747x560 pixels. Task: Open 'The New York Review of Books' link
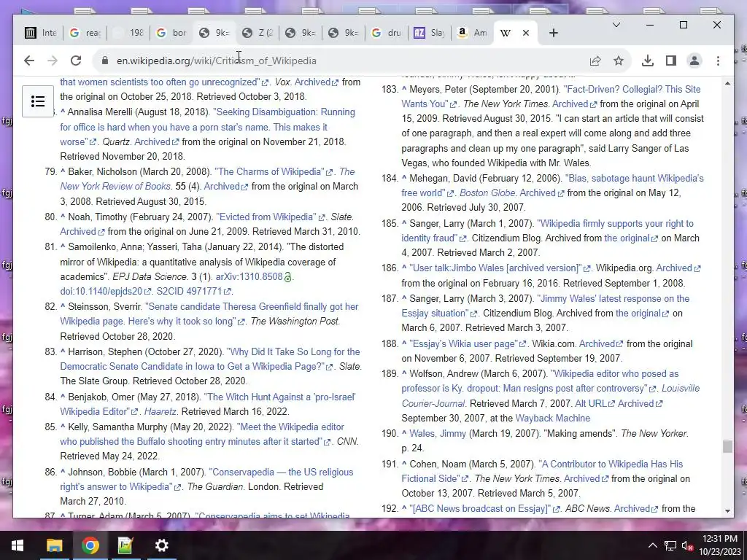pyautogui.click(x=207, y=179)
